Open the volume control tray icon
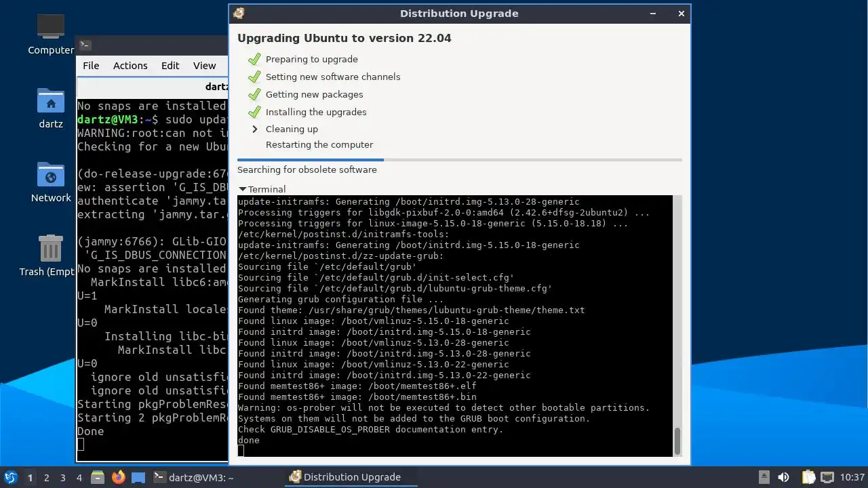 [783, 477]
